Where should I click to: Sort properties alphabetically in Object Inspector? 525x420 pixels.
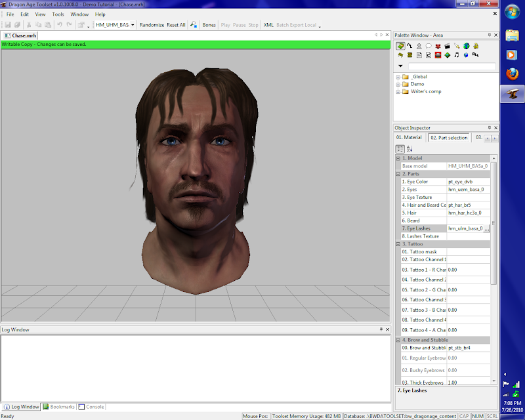(x=409, y=149)
